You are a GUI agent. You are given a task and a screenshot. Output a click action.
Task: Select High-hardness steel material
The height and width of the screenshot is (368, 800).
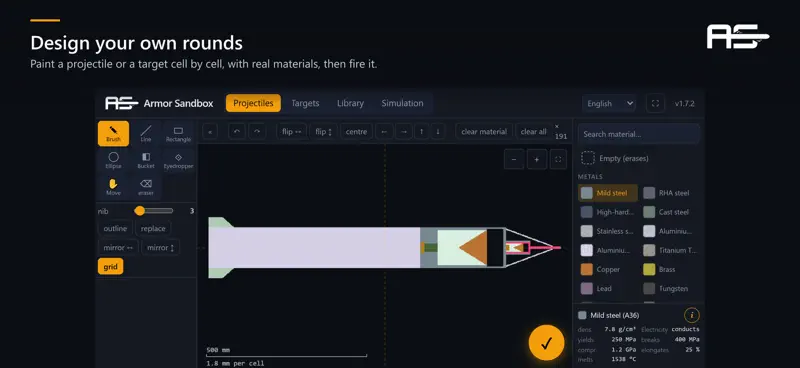click(x=608, y=212)
